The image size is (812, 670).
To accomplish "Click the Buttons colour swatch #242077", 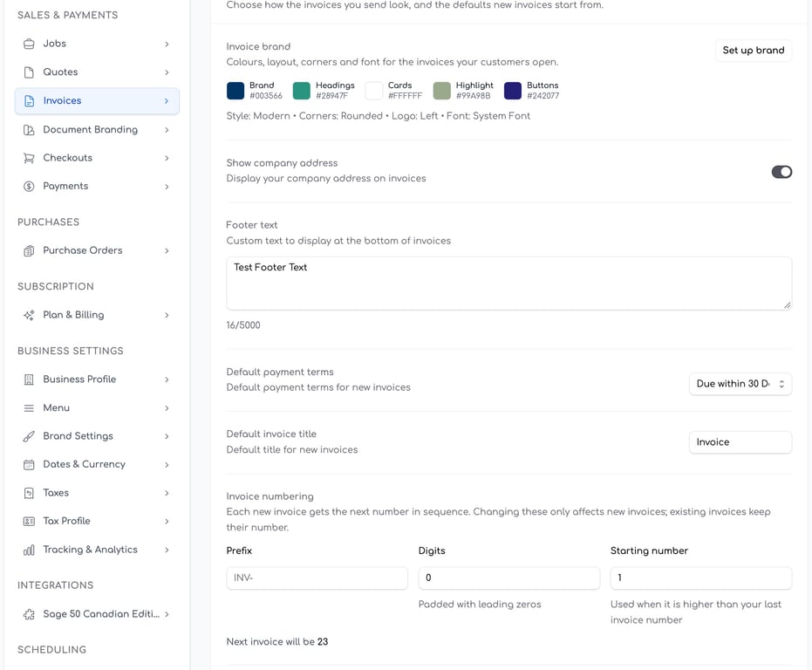I will pyautogui.click(x=513, y=90).
